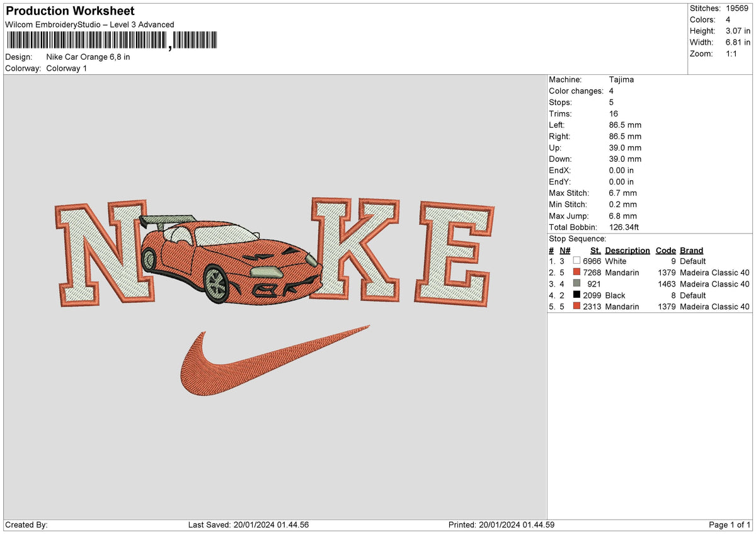Pick the gray swatch for thread code 1463

point(576,283)
